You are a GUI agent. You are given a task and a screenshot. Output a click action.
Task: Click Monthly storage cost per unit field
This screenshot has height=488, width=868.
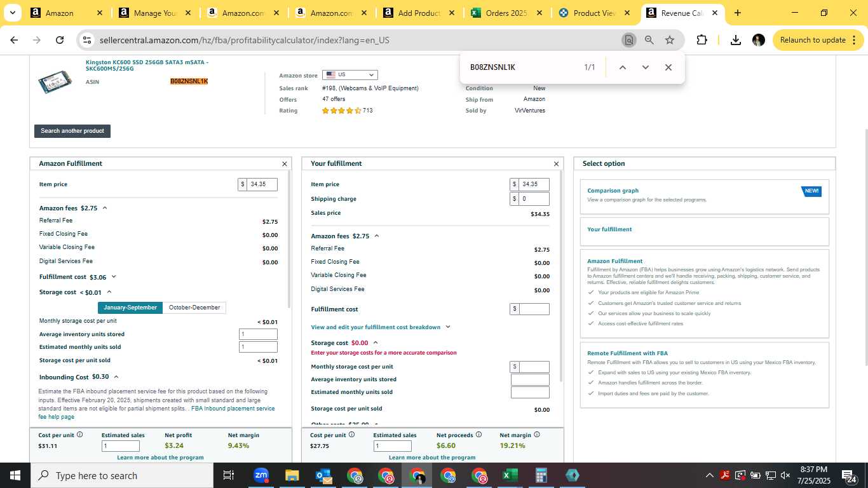(x=534, y=367)
